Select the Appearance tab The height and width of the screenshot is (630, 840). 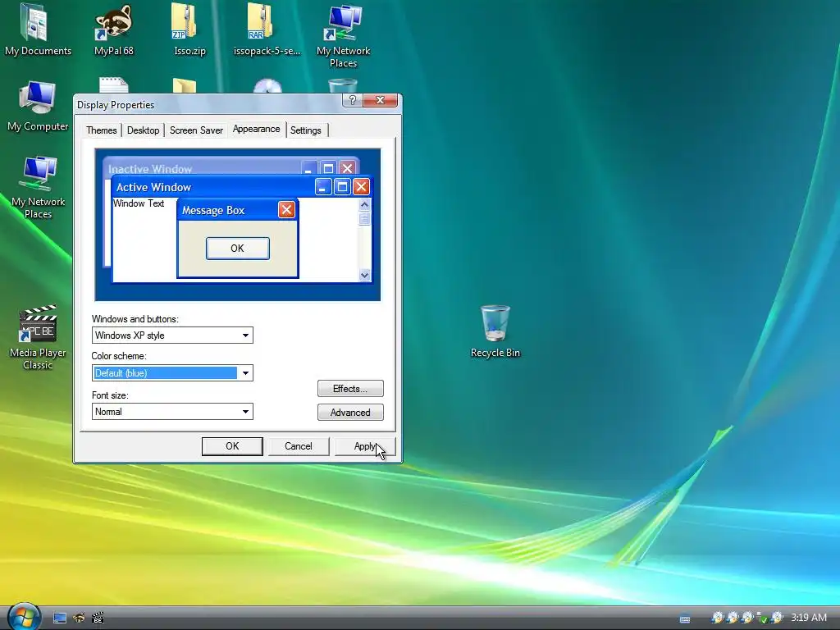[256, 129]
